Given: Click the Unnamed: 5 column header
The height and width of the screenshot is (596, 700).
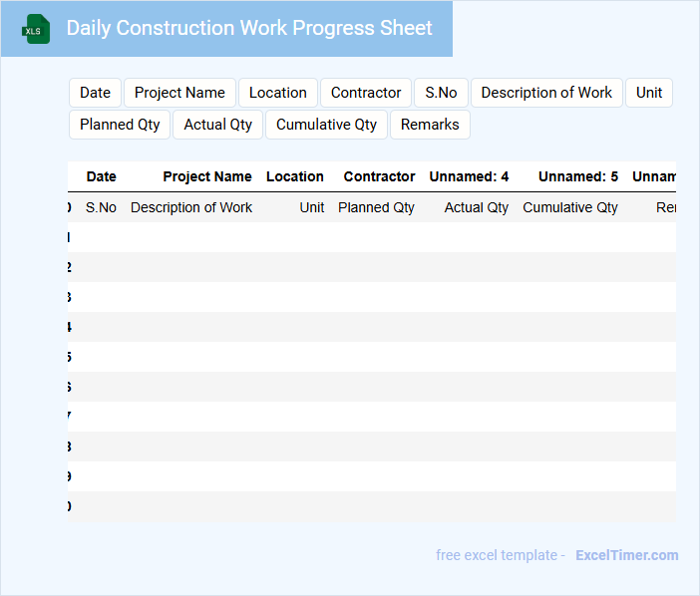Looking at the screenshot, I should 578,176.
